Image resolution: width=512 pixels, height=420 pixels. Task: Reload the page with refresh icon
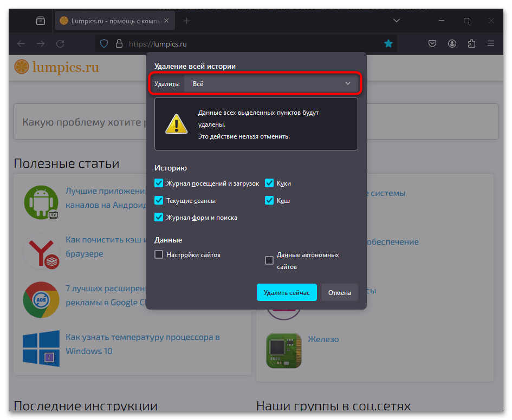60,44
